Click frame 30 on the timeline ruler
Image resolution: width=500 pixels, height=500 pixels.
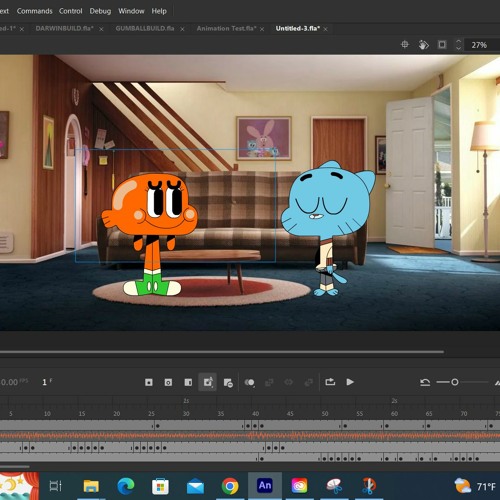[x=186, y=414]
